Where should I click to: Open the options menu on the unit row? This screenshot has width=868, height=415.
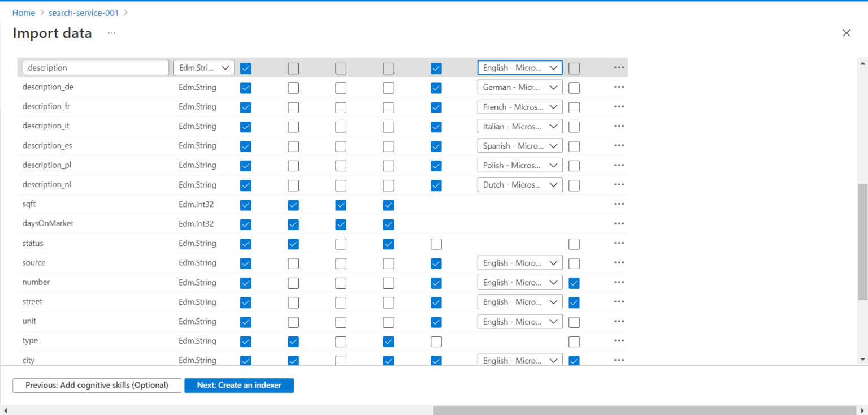coord(619,321)
